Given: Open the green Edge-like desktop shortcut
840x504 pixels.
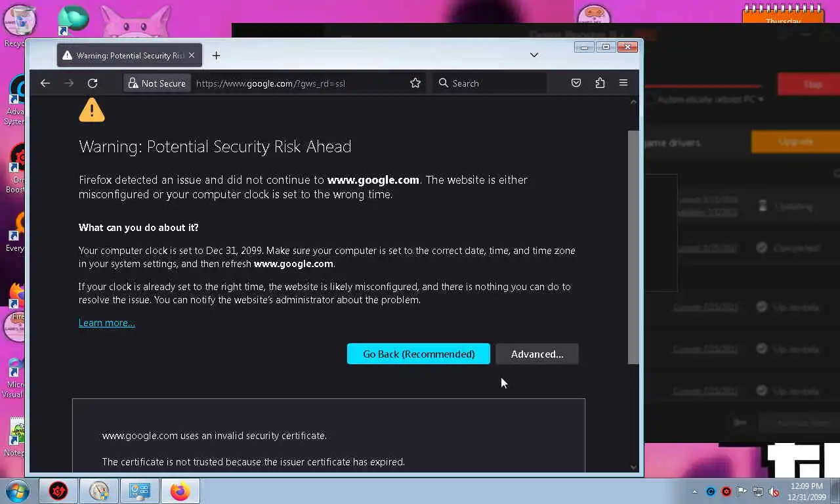Looking at the screenshot, I should tap(72, 20).
